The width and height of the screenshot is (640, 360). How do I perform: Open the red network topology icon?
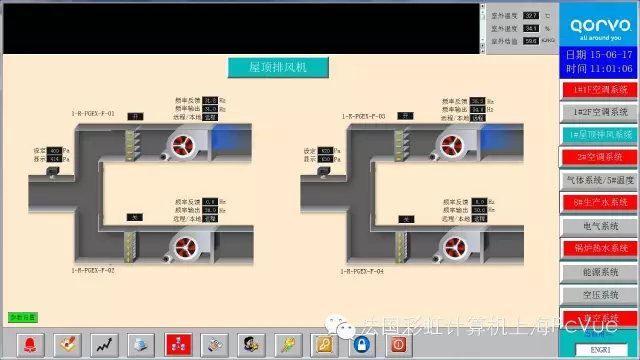pyautogui.click(x=178, y=345)
